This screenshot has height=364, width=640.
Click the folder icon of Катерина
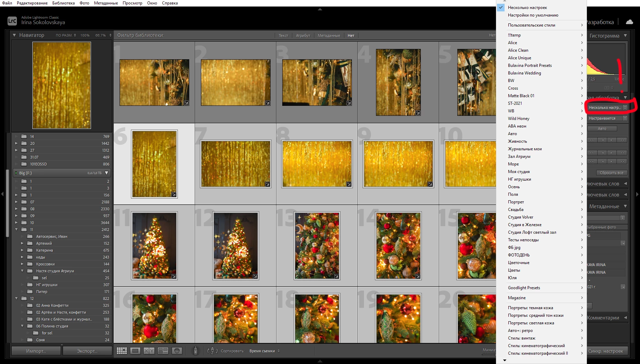30,250
